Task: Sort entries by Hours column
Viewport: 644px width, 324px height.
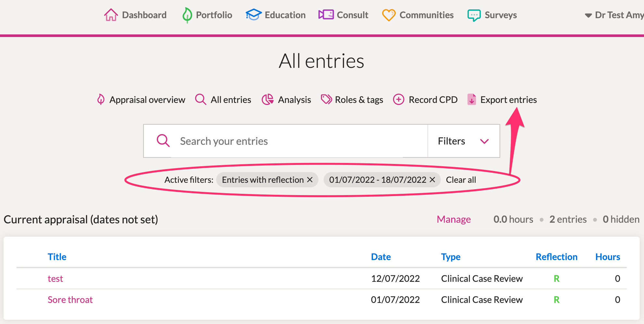Action: point(608,257)
